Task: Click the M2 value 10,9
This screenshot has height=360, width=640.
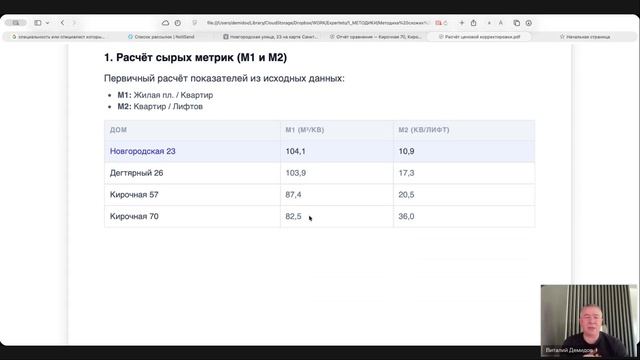Action: [406, 151]
